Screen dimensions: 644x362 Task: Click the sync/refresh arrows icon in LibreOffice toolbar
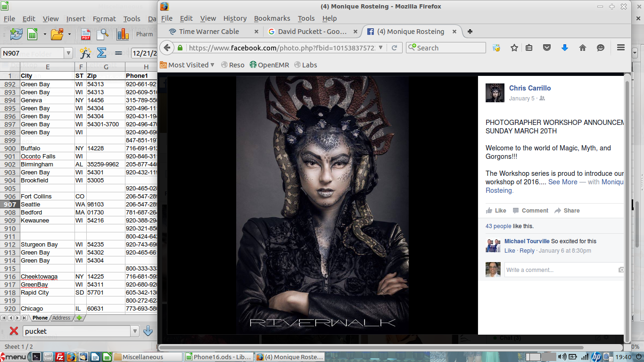pos(16,34)
